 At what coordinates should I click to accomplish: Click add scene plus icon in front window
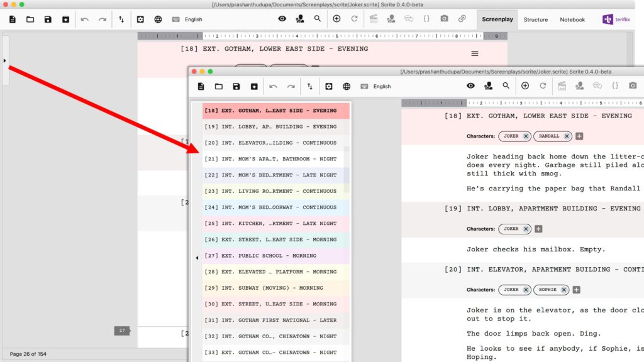tap(525, 85)
